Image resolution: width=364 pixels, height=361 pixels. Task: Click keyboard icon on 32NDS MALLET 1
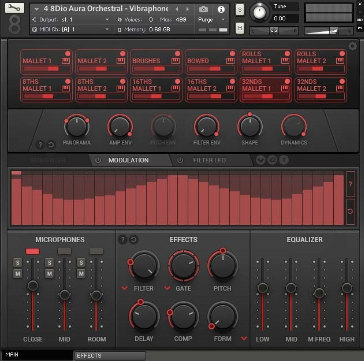pos(285,89)
